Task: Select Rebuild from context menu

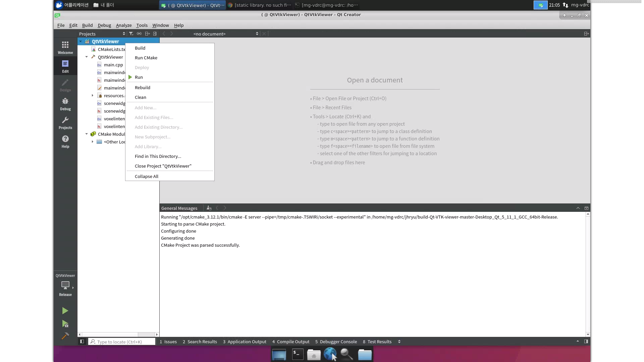Action: coord(142,87)
